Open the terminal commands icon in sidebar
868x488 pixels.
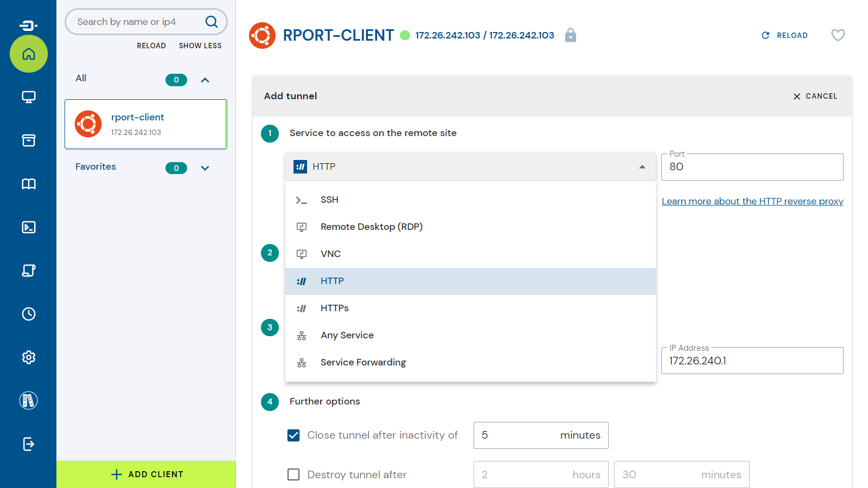(x=29, y=227)
